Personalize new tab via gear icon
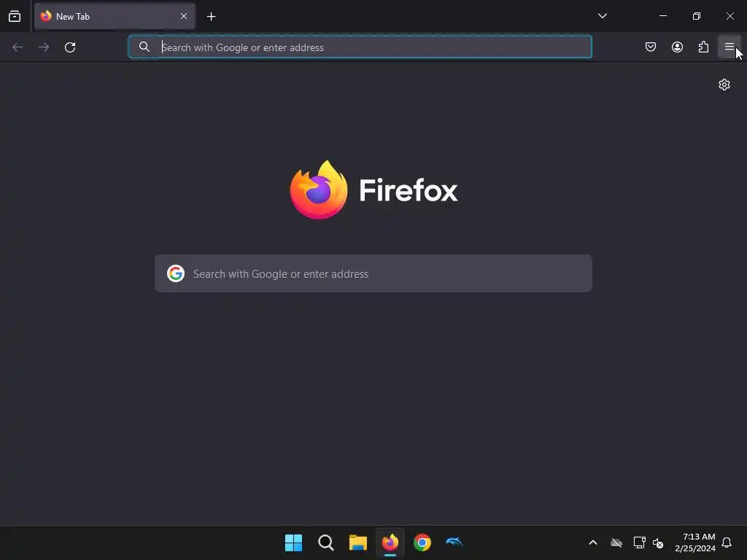Viewport: 747px width, 560px height. coord(724,85)
